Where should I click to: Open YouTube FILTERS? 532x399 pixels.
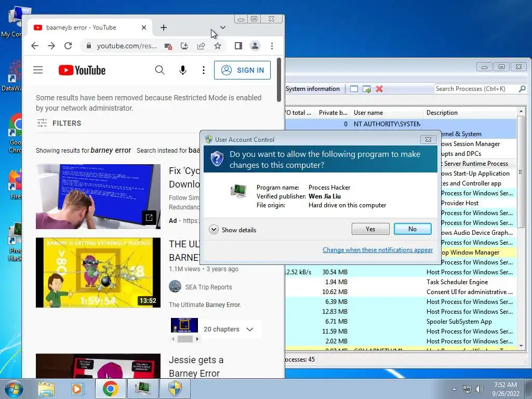59,123
